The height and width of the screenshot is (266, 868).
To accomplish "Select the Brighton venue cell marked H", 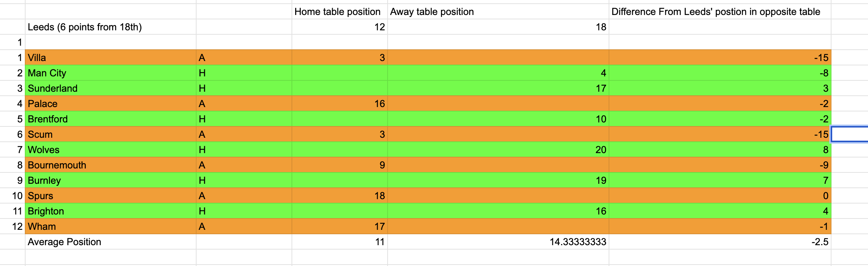I will [x=244, y=211].
